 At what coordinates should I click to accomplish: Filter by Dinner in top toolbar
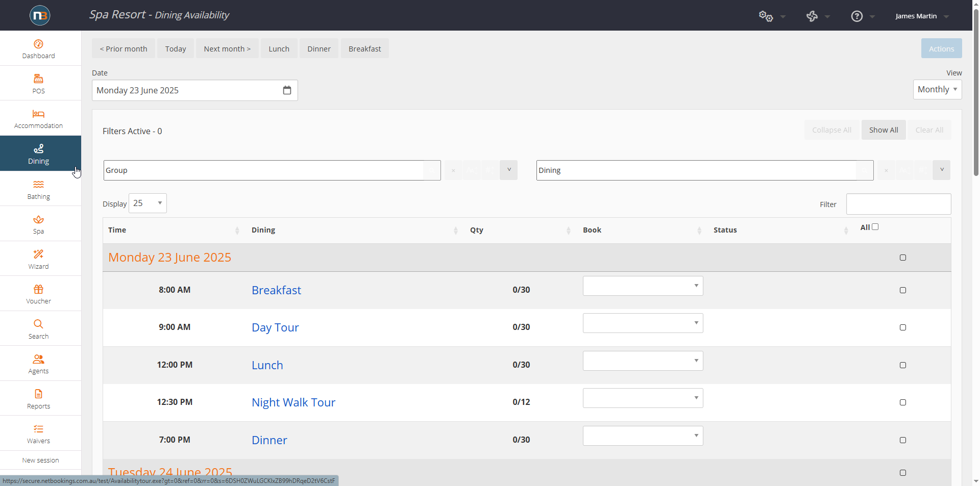tap(319, 48)
